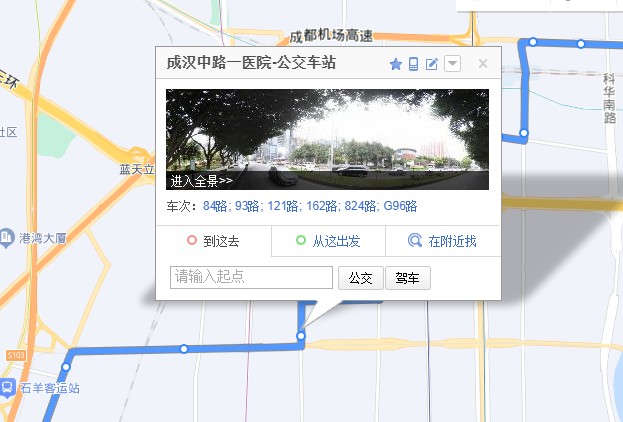Viewport: 623px width, 422px height.
Task: Switch to the 从这出发 tab
Action: coord(328,241)
